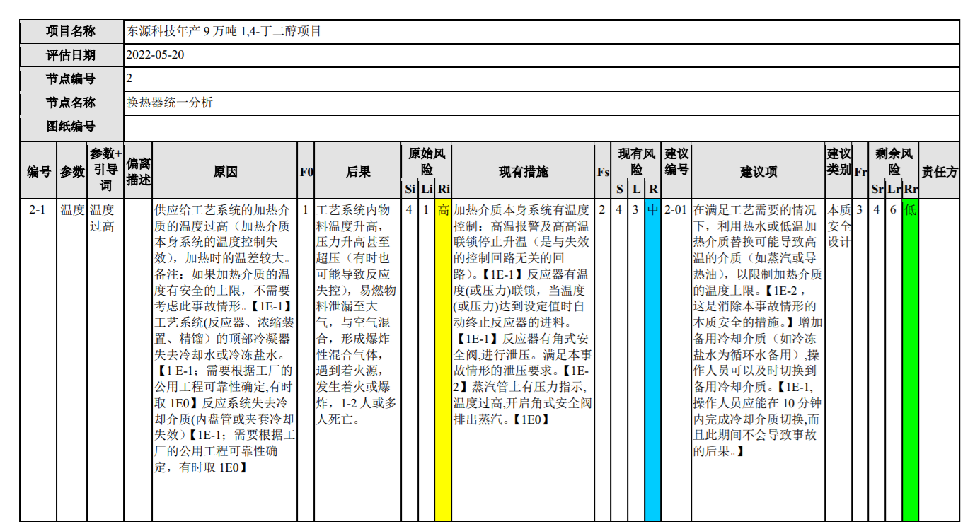Select the Sr sub-header
Image resolution: width=980 pixels, height=529 pixels.
[x=877, y=190]
